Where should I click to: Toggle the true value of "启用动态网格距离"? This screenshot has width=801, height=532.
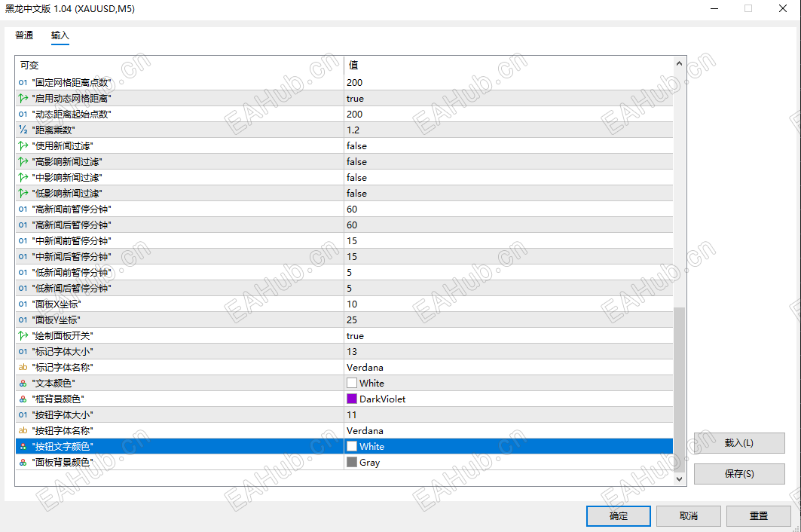coord(355,98)
